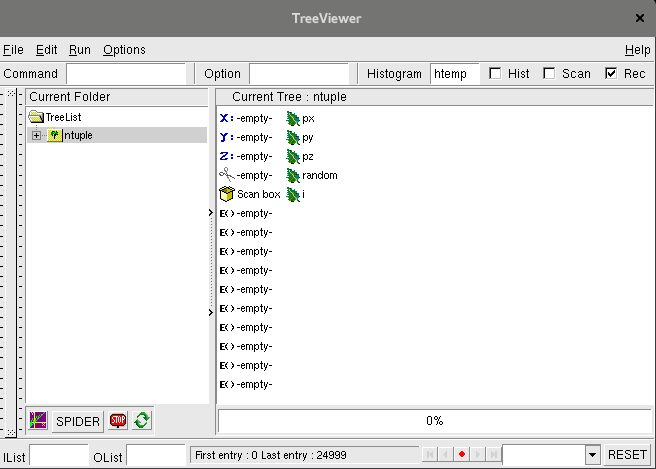
Task: Click the Option input field
Action: [x=299, y=74]
